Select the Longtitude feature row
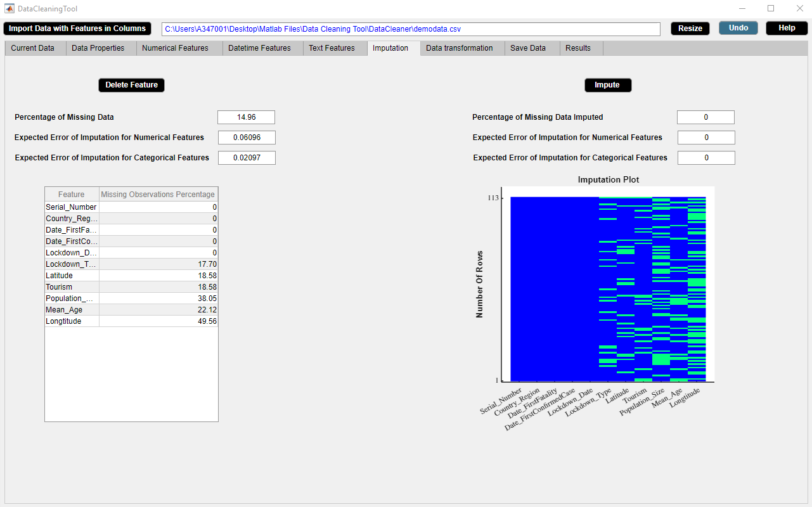The image size is (812, 507). 131,321
